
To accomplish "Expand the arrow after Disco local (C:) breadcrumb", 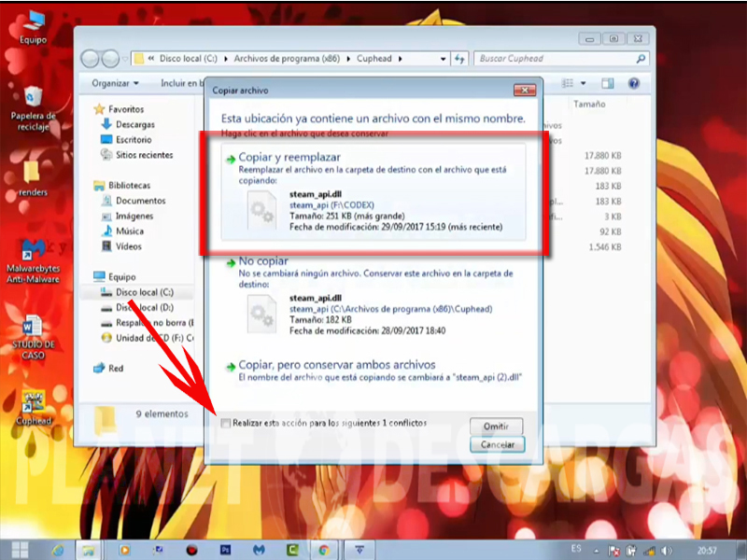I will [225, 59].
